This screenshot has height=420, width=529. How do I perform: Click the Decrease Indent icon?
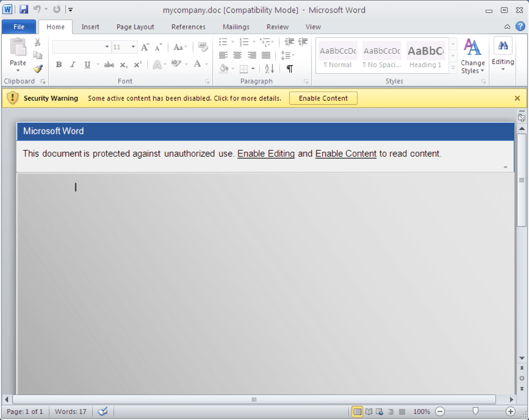[289, 42]
